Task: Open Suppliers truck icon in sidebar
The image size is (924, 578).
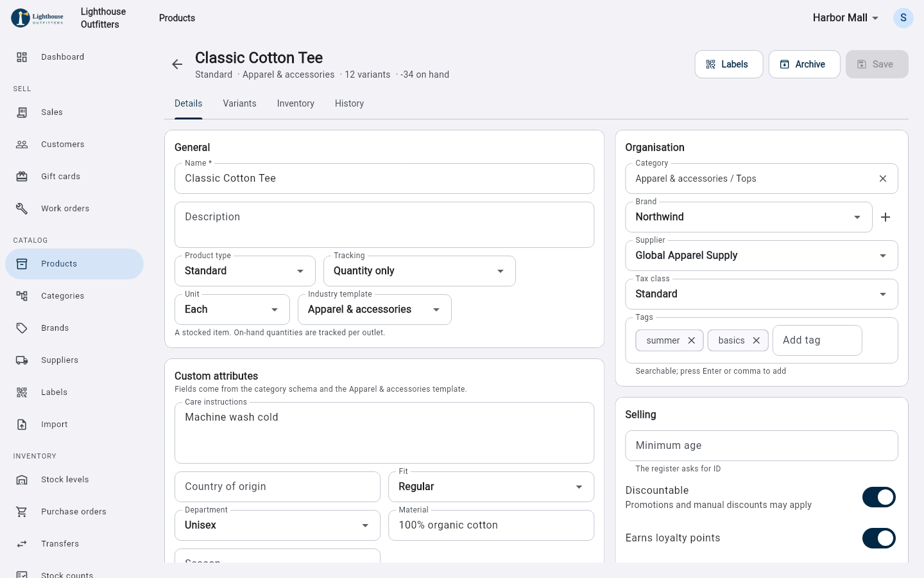Action: point(22,360)
